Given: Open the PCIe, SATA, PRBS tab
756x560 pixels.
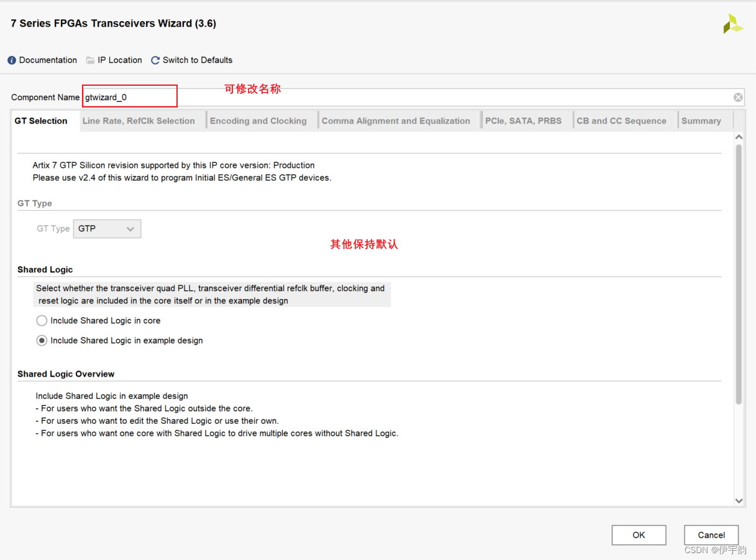Looking at the screenshot, I should (x=523, y=121).
